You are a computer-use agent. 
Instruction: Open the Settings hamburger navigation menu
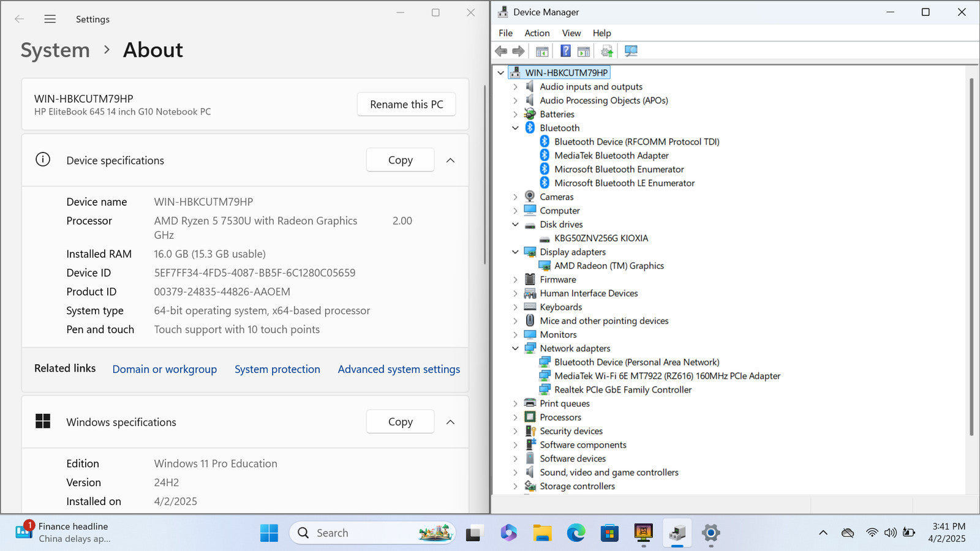[50, 19]
